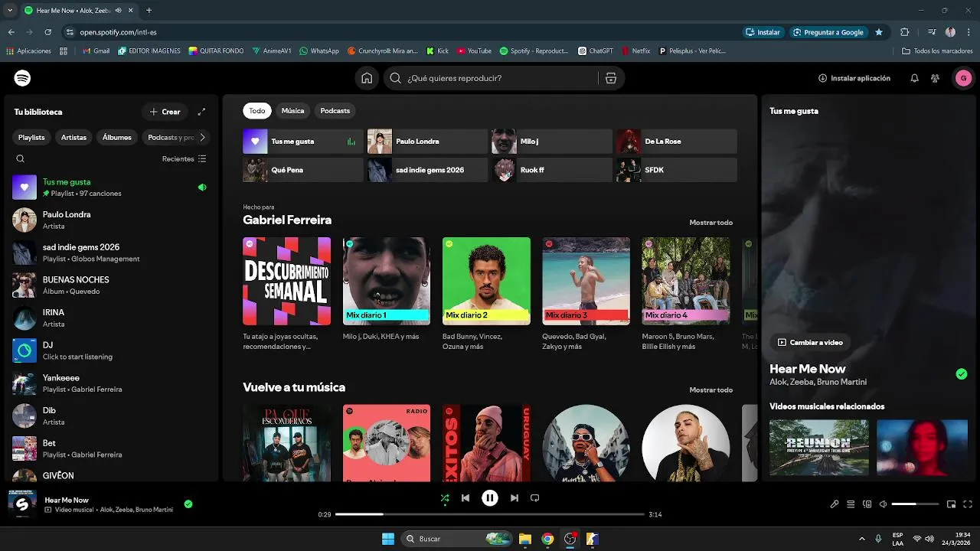Open Yankeeee playlist in library
Screen dimensions: 980x551
111,383
